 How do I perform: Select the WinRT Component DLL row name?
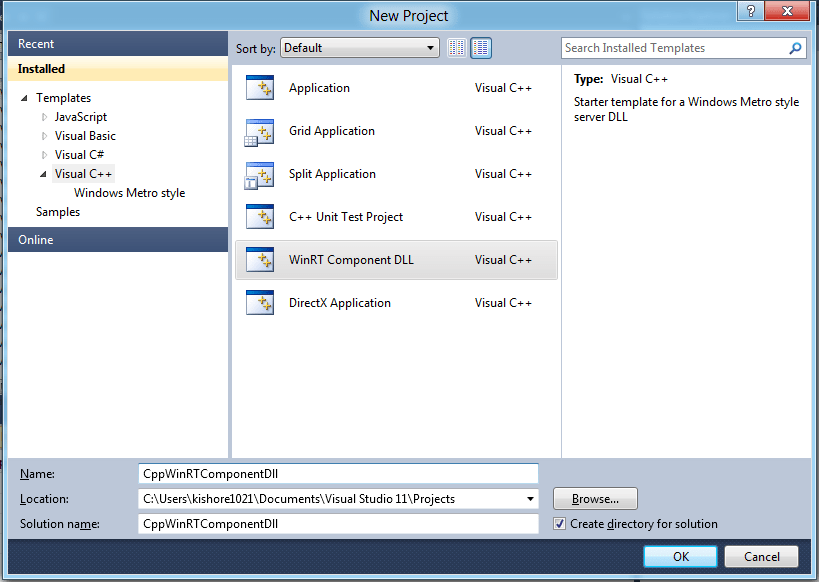351,260
